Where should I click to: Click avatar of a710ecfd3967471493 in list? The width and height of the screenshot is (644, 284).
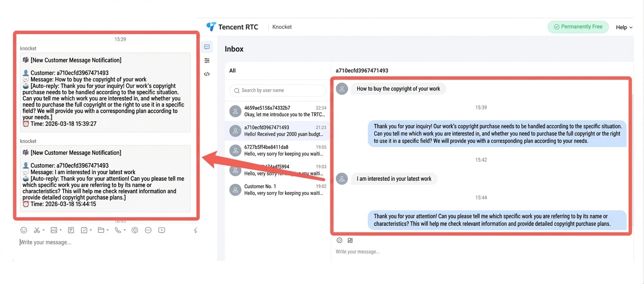click(235, 131)
